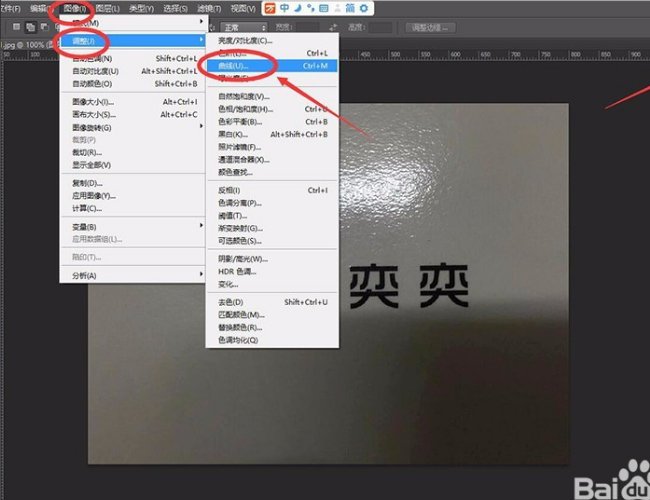Choose 阈值(T)... adjustment
Screen dimensions: 650x500
272,216
